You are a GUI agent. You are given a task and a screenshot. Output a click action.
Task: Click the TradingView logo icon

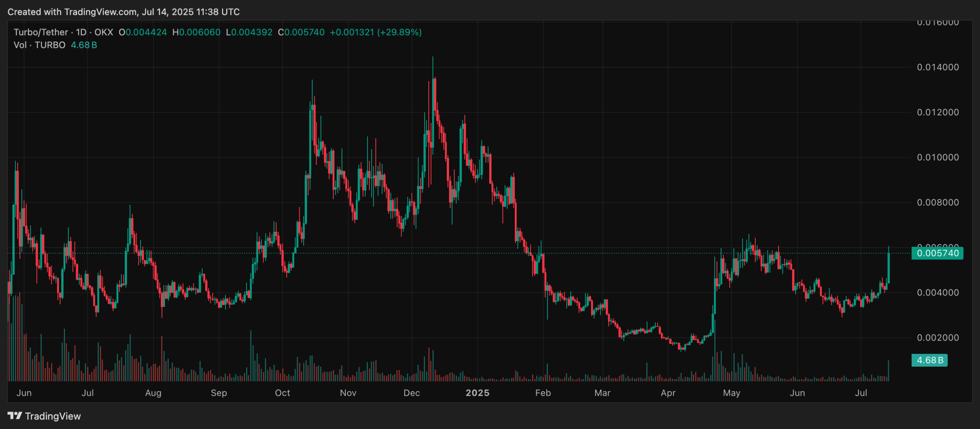[15, 416]
